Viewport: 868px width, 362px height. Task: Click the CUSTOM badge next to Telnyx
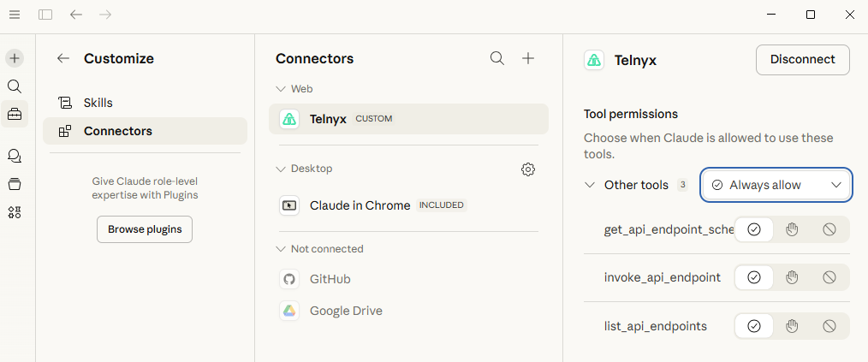(374, 118)
